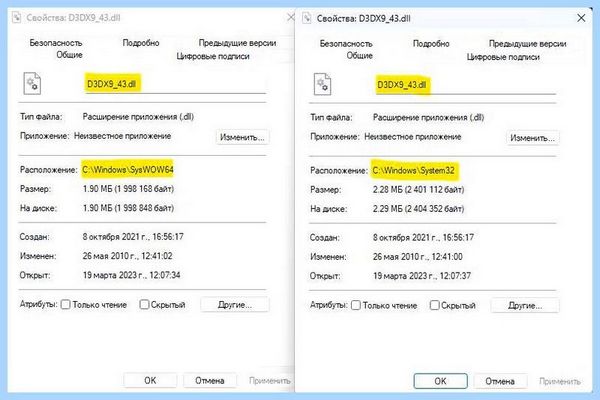Click Изменить button in right System32 window
600x400 pixels.
532,138
